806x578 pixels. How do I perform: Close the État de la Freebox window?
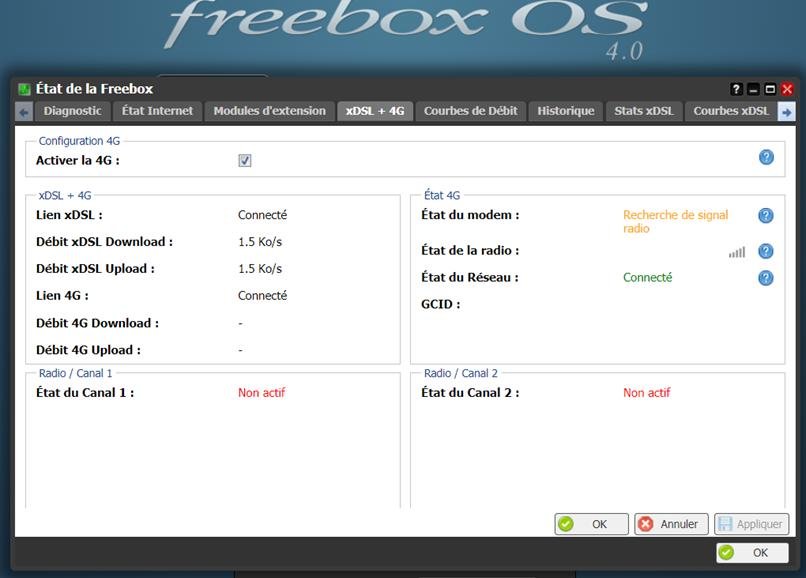pos(787,89)
